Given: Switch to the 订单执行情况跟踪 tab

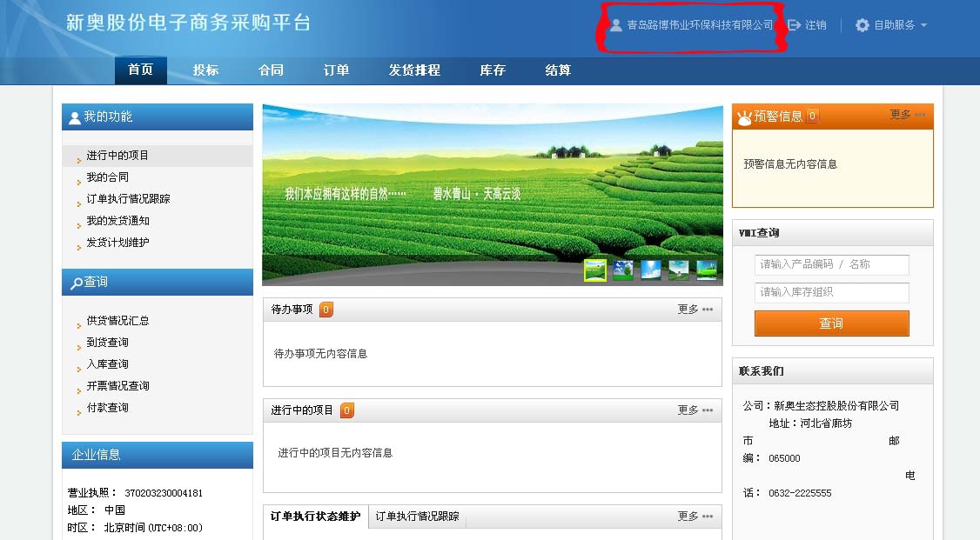Looking at the screenshot, I should click(417, 517).
